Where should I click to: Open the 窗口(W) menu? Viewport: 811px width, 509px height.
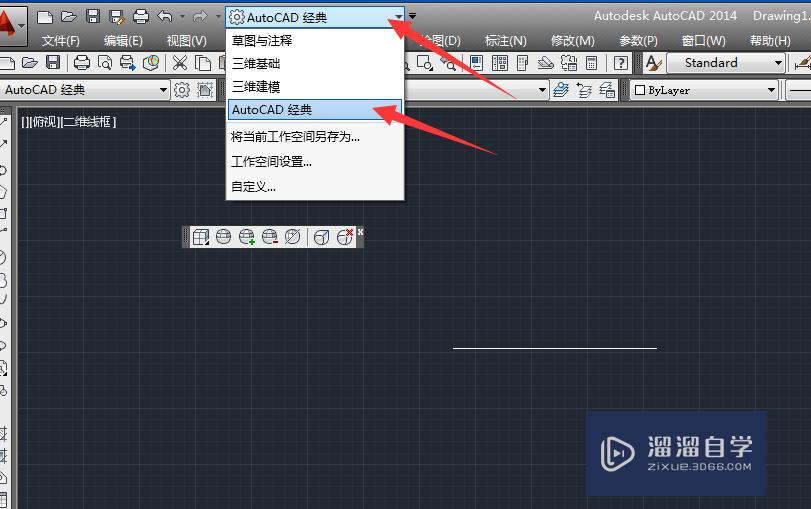(x=703, y=40)
